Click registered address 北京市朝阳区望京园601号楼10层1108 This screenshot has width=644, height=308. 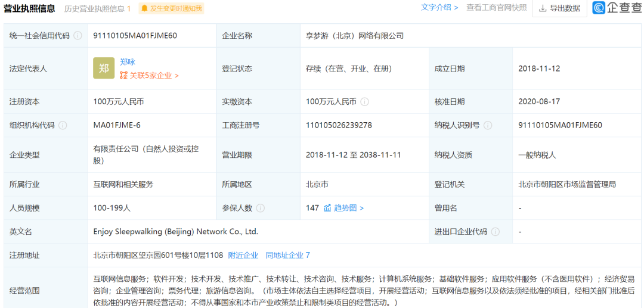tap(158, 255)
